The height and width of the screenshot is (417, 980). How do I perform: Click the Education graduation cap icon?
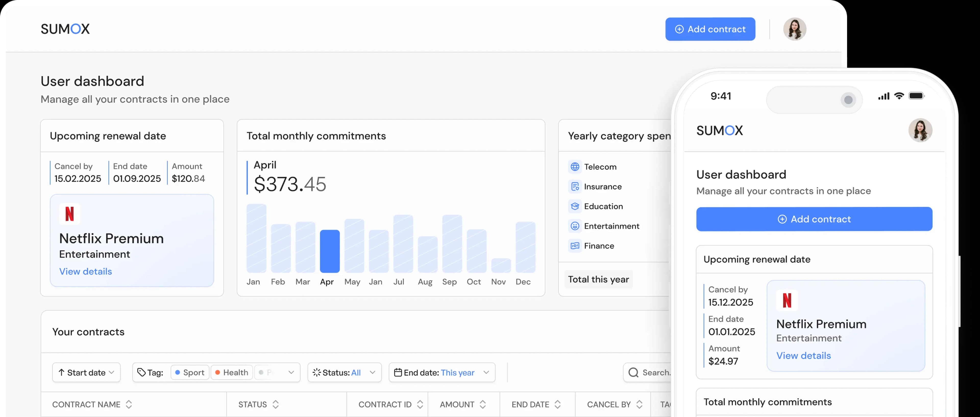point(575,206)
